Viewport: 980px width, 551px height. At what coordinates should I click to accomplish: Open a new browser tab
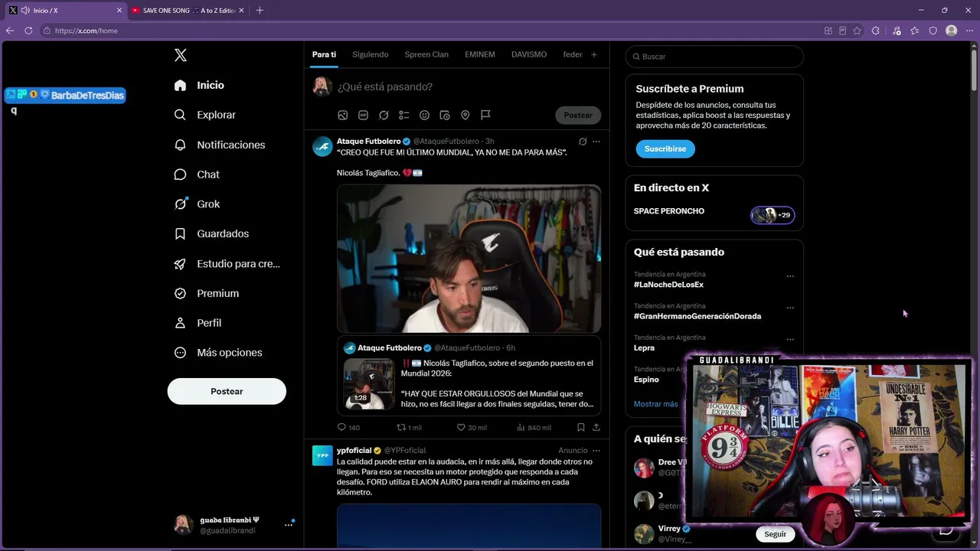coord(260,11)
